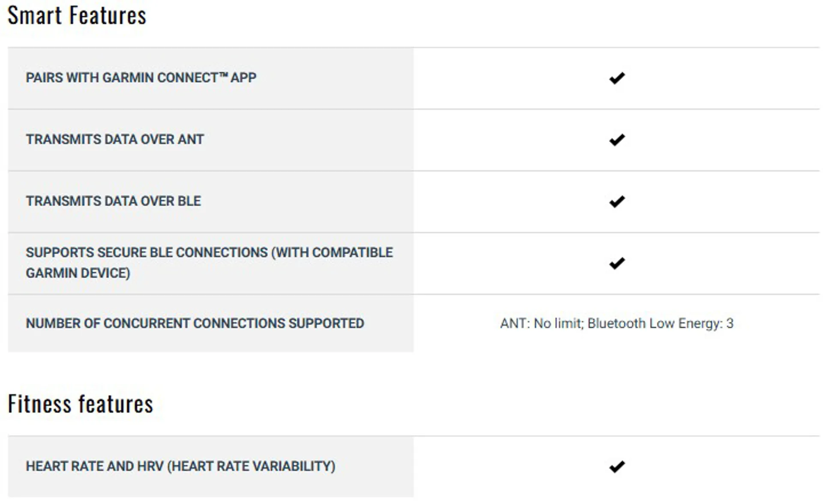
Task: Click checkmark for Pairs with Garmin Connect app
Action: pyautogui.click(x=617, y=78)
